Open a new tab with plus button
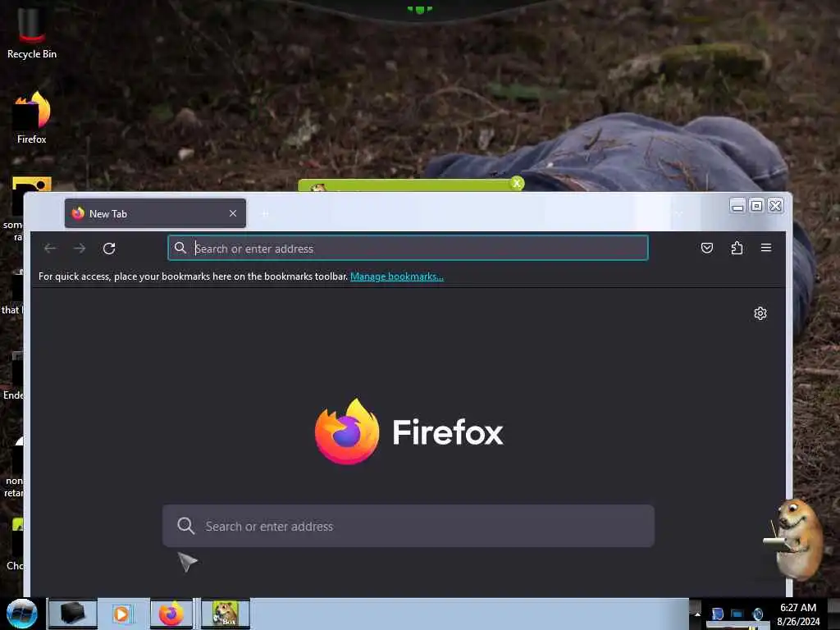Viewport: 840px width, 630px height. (265, 213)
